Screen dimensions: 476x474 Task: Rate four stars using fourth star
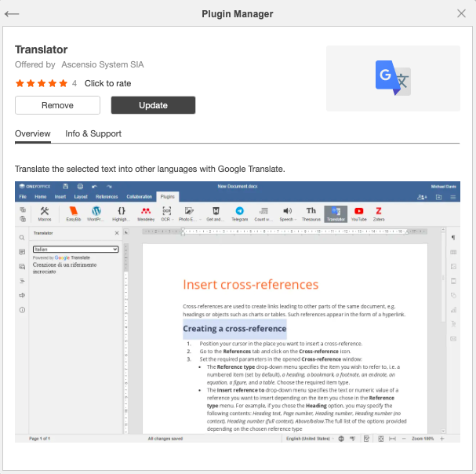point(53,83)
